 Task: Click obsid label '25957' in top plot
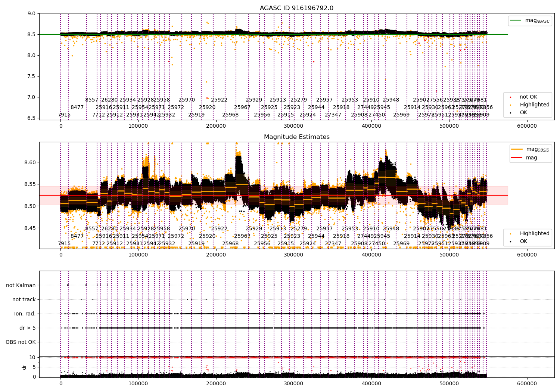pyautogui.click(x=324, y=100)
